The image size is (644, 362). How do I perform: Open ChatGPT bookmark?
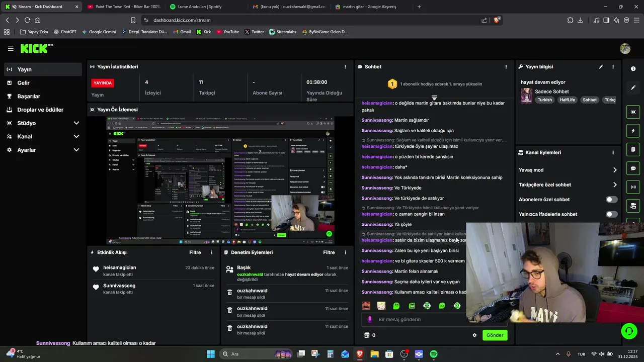[65, 32]
